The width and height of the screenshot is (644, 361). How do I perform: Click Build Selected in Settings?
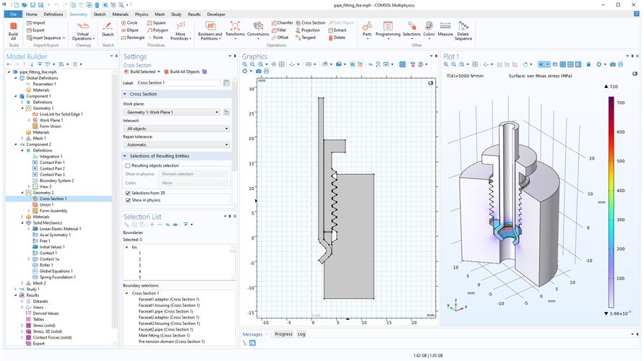pyautogui.click(x=142, y=72)
